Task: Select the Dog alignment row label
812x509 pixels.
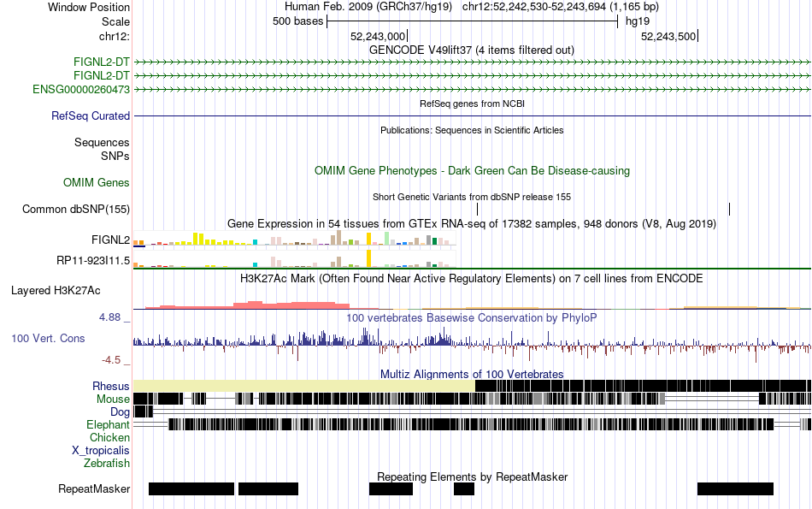Action: pos(121,411)
